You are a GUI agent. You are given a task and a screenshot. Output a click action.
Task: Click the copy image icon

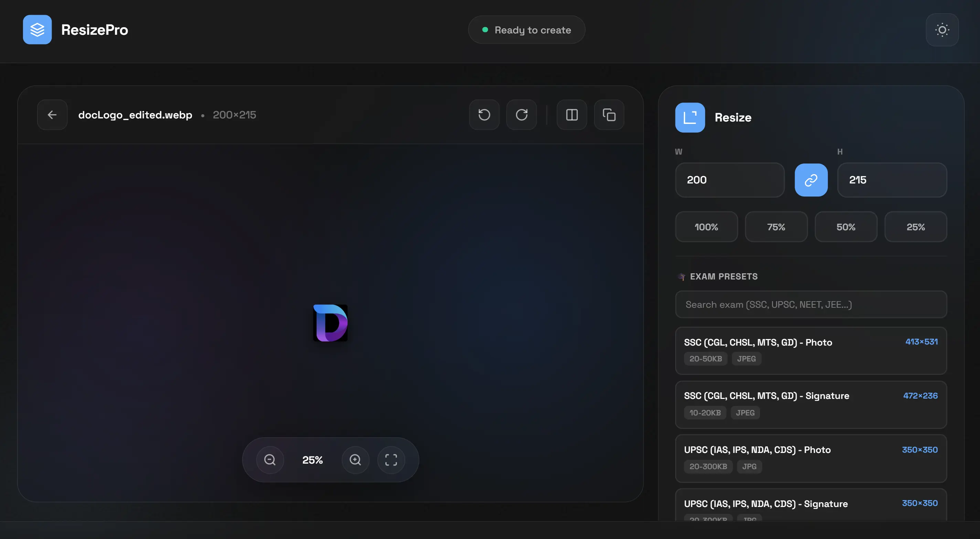[609, 115]
